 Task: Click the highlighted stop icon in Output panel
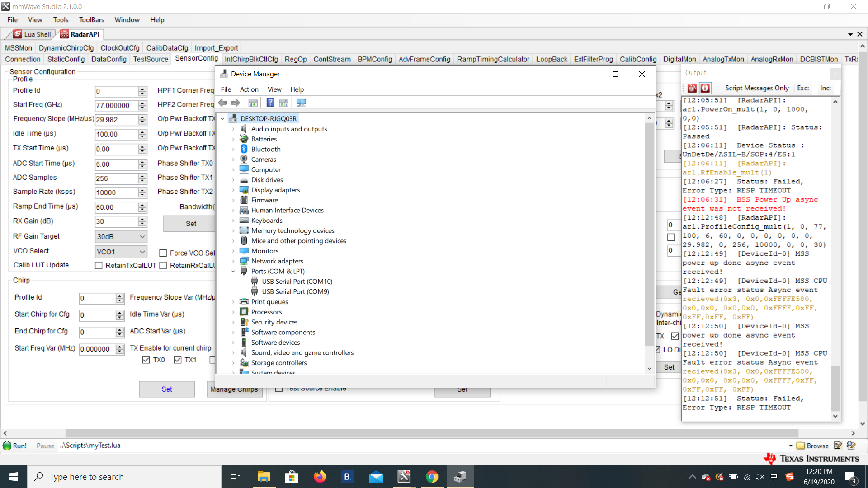[x=705, y=88]
